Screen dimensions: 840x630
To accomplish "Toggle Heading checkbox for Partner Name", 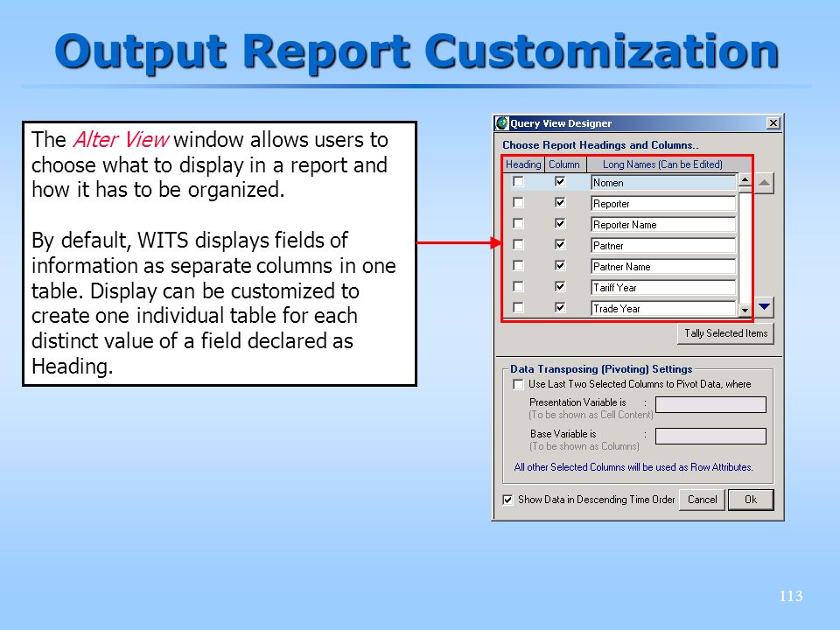I will (x=518, y=265).
